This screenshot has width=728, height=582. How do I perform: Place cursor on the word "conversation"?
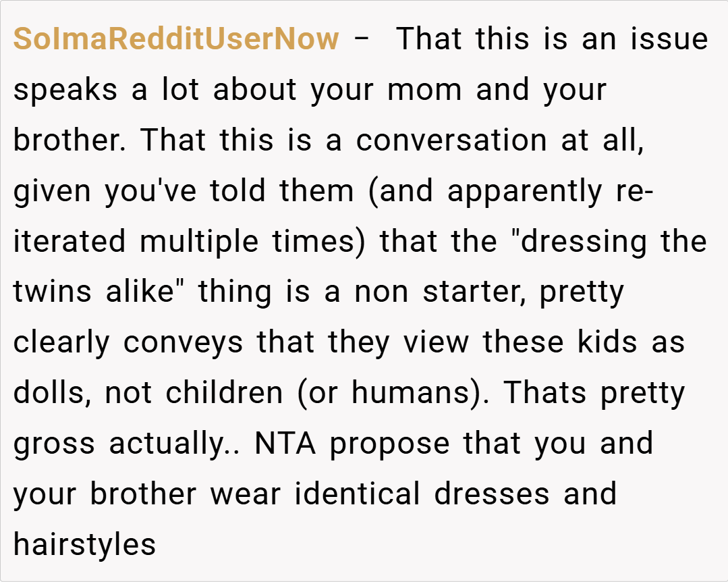(x=451, y=140)
